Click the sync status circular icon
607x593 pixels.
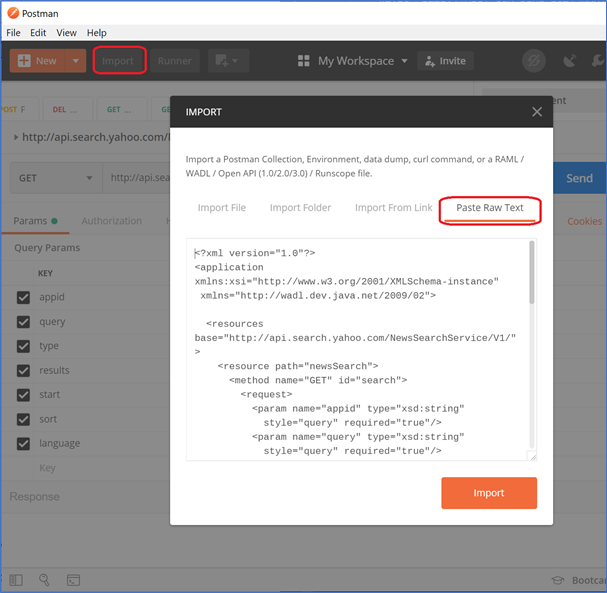(x=533, y=61)
